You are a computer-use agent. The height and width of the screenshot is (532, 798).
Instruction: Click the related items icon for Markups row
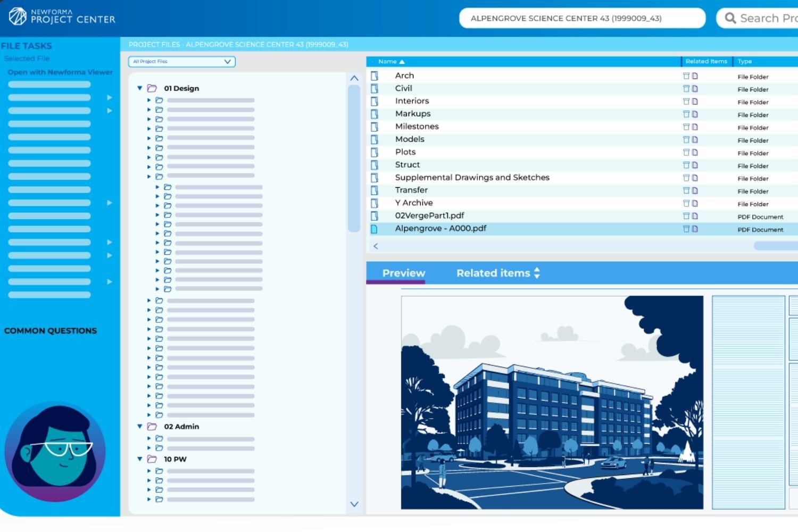(687, 114)
